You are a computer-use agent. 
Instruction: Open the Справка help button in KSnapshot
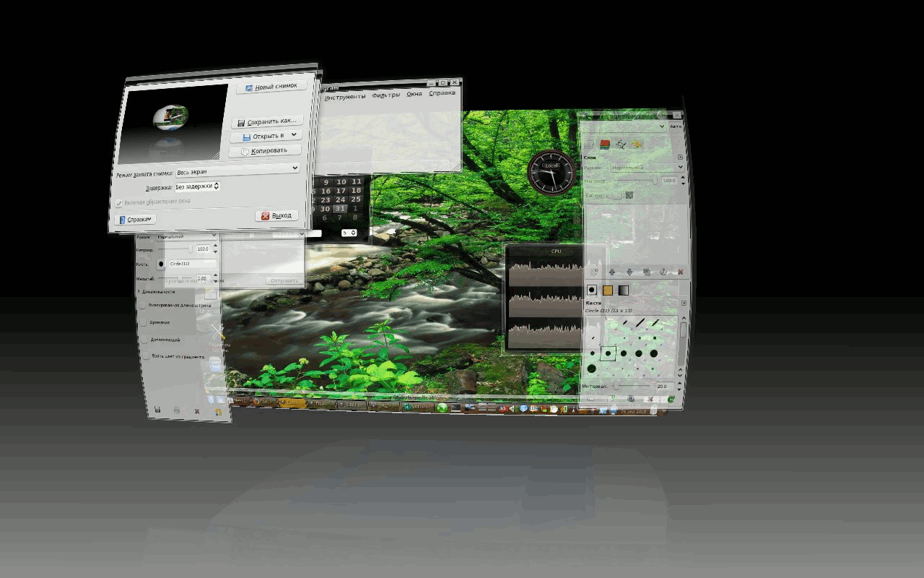pyautogui.click(x=135, y=219)
